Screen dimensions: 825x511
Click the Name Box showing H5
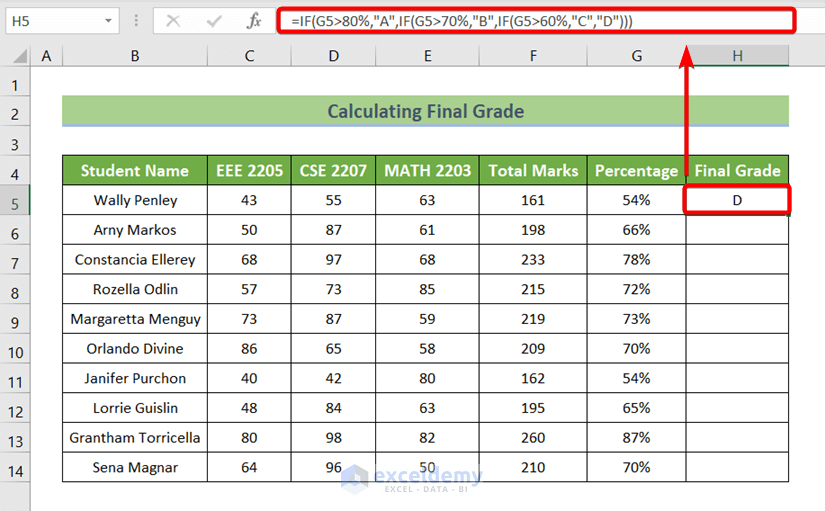click(62, 21)
